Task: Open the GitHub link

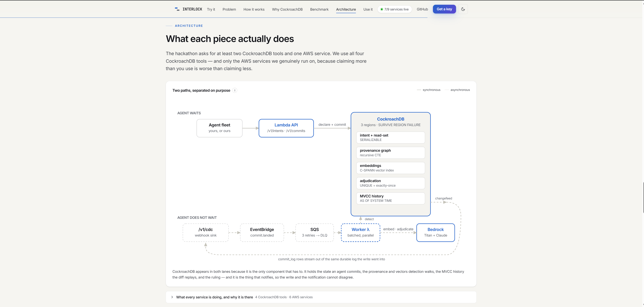Action: point(422,9)
